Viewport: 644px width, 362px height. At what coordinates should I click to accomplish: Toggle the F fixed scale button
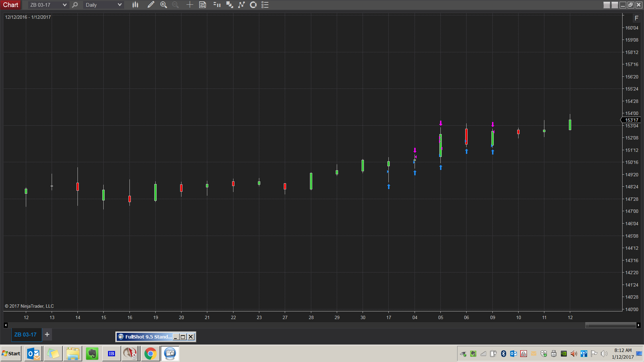tap(636, 18)
